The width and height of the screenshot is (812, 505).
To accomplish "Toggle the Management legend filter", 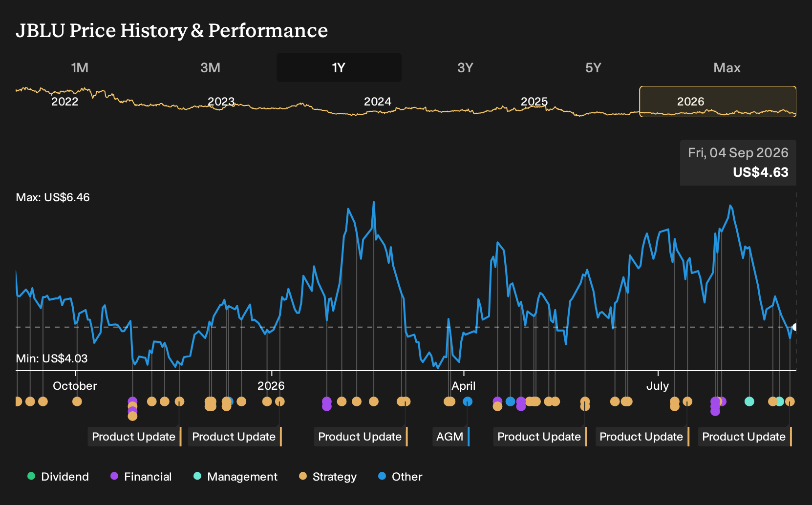I will tap(235, 476).
